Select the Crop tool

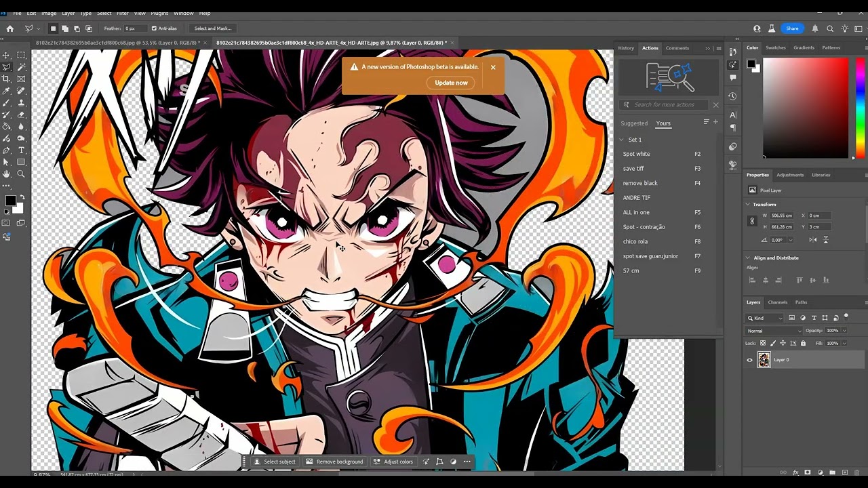pyautogui.click(x=7, y=79)
